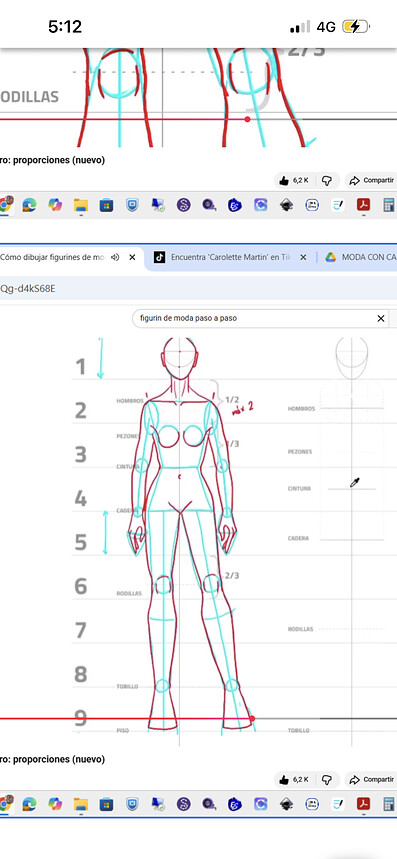
Task: Like the video below the full-figure drawing
Action: pos(294,779)
